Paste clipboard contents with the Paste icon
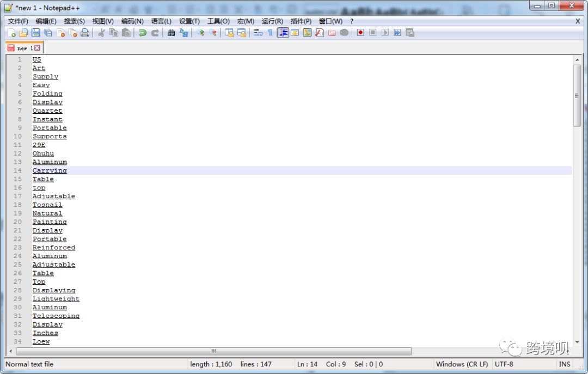The height and width of the screenshot is (374, 588). (126, 33)
